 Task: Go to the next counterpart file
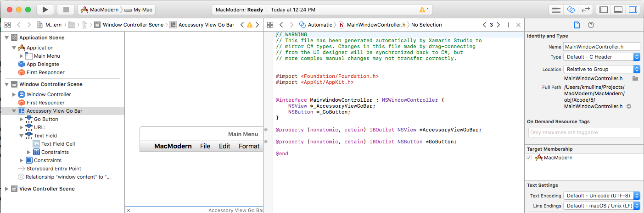tap(498, 25)
